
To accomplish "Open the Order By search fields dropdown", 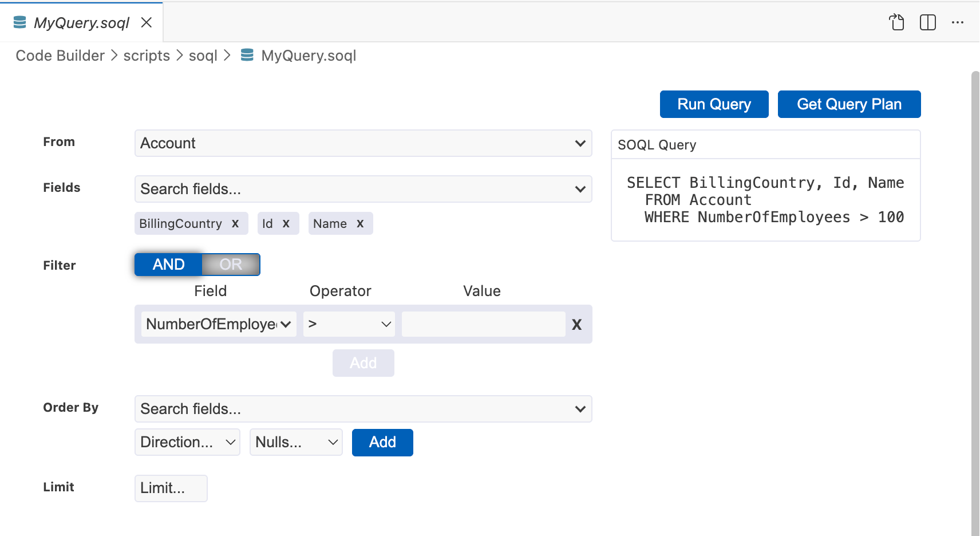I will tap(363, 409).
